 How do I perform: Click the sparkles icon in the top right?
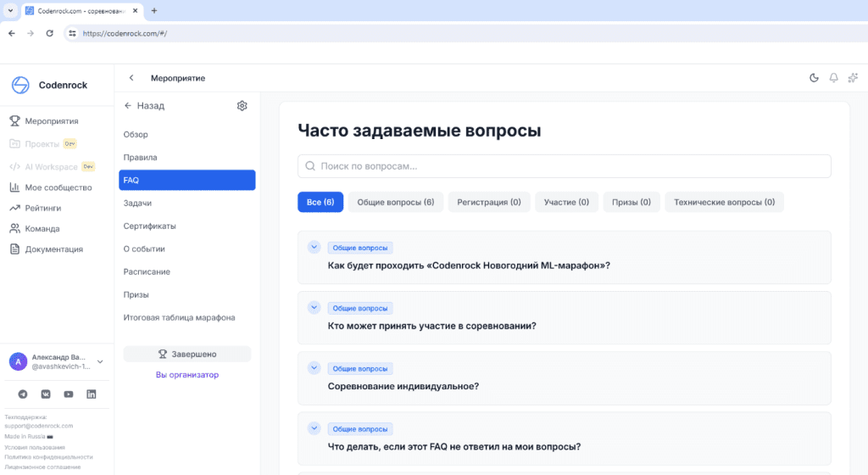(853, 78)
